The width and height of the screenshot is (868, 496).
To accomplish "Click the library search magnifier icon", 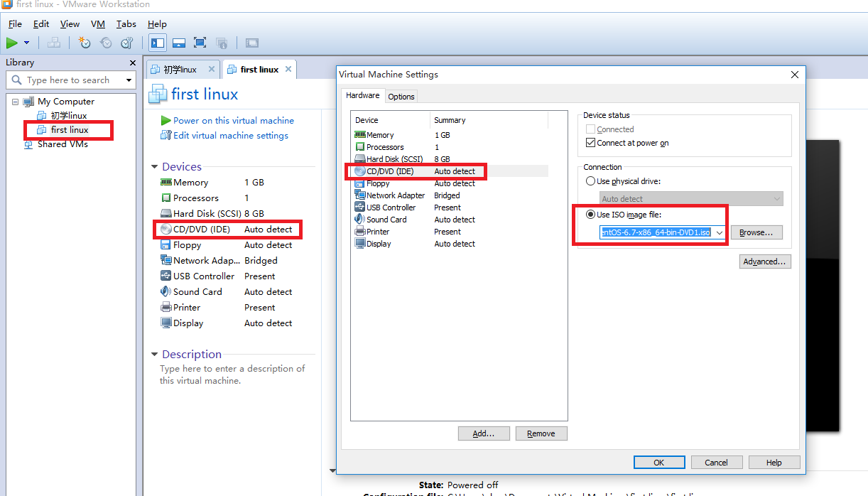I will (x=17, y=80).
